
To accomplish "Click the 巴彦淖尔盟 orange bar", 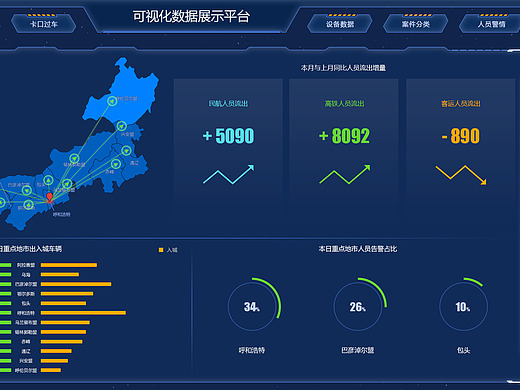I will (x=76, y=284).
